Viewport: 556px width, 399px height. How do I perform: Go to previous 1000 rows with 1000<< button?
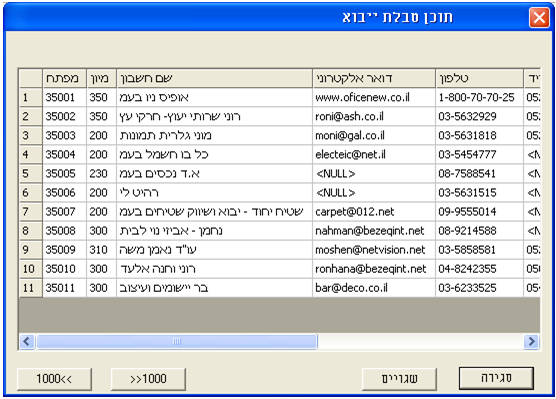click(54, 379)
